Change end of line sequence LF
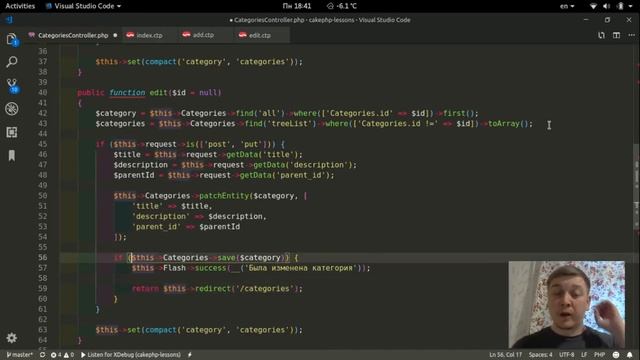The width and height of the screenshot is (640, 360). (584, 355)
